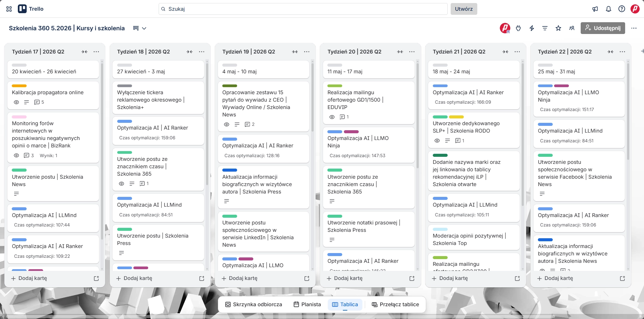This screenshot has width=644, height=319.
Task: Click board member avatar next to power-ups
Action: 505,28
